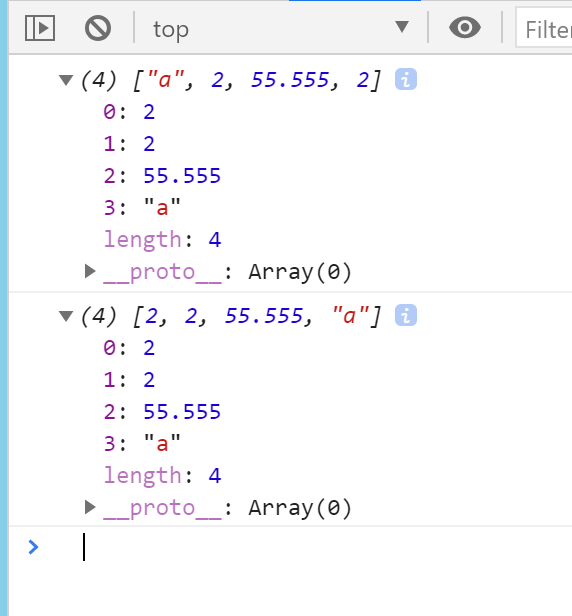Image resolution: width=572 pixels, height=616 pixels.
Task: Click the first array summary text
Action: (231, 80)
